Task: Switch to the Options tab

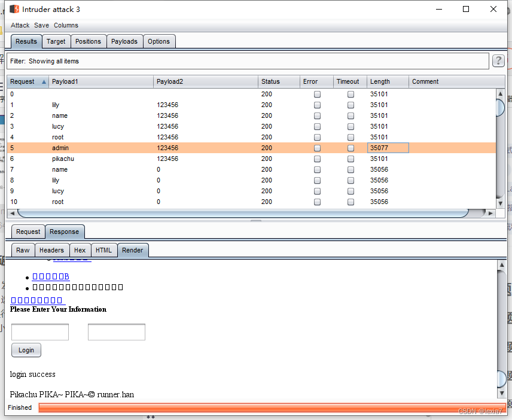Action: point(159,41)
